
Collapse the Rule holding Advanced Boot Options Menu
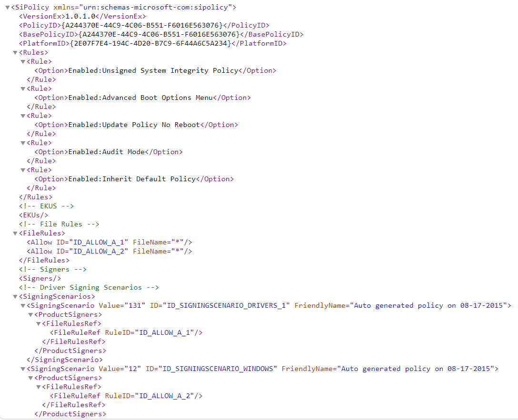point(23,89)
